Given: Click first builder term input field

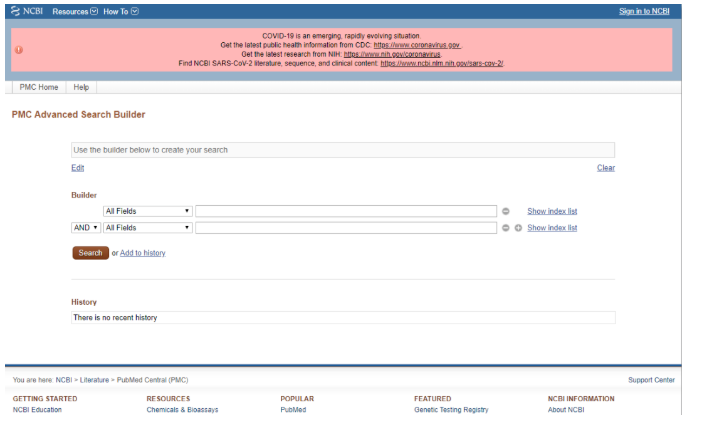Looking at the screenshot, I should [346, 211].
